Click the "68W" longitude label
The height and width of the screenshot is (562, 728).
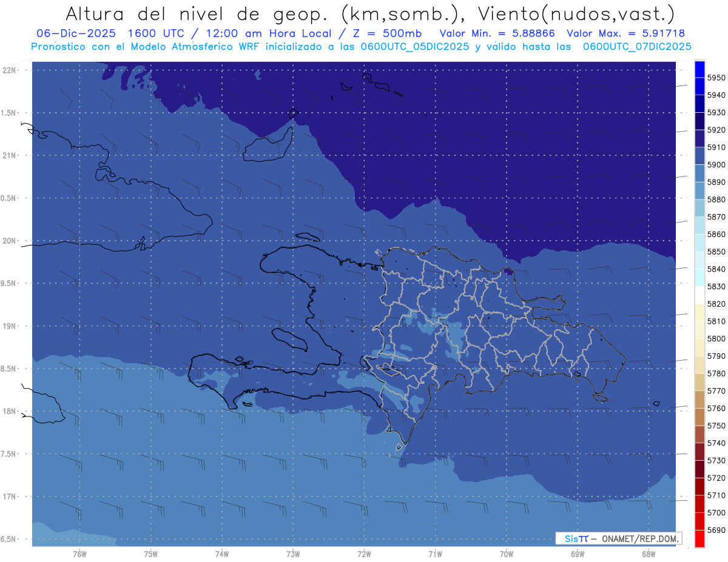pos(649,554)
